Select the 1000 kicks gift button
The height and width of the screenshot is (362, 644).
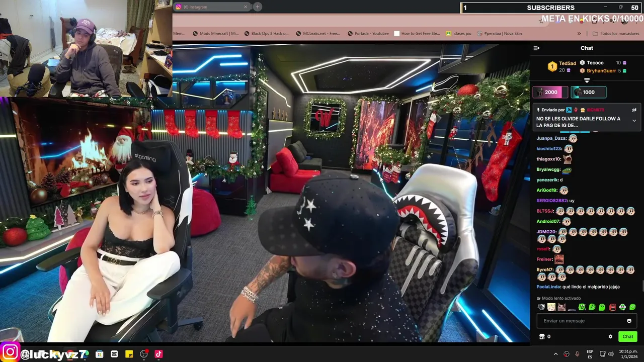588,92
